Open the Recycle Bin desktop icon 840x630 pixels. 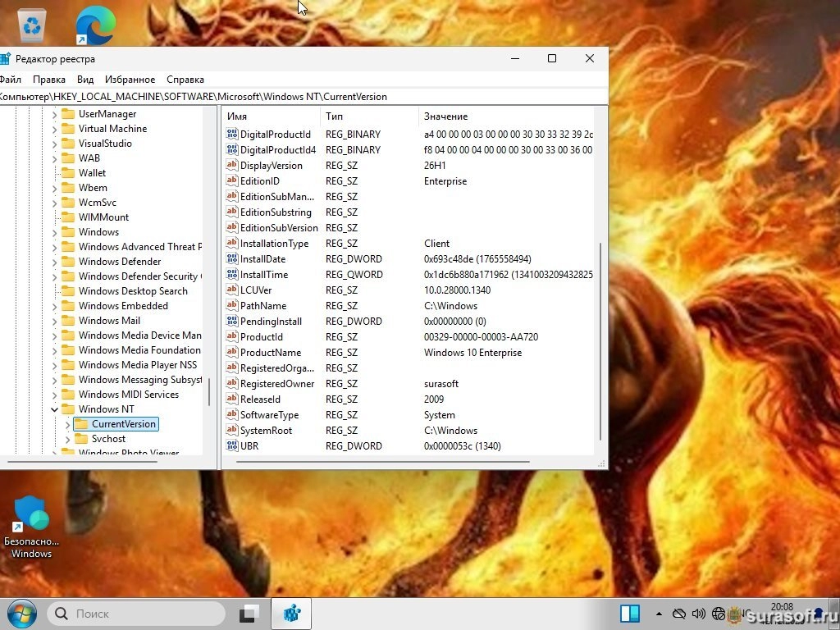[x=32, y=25]
